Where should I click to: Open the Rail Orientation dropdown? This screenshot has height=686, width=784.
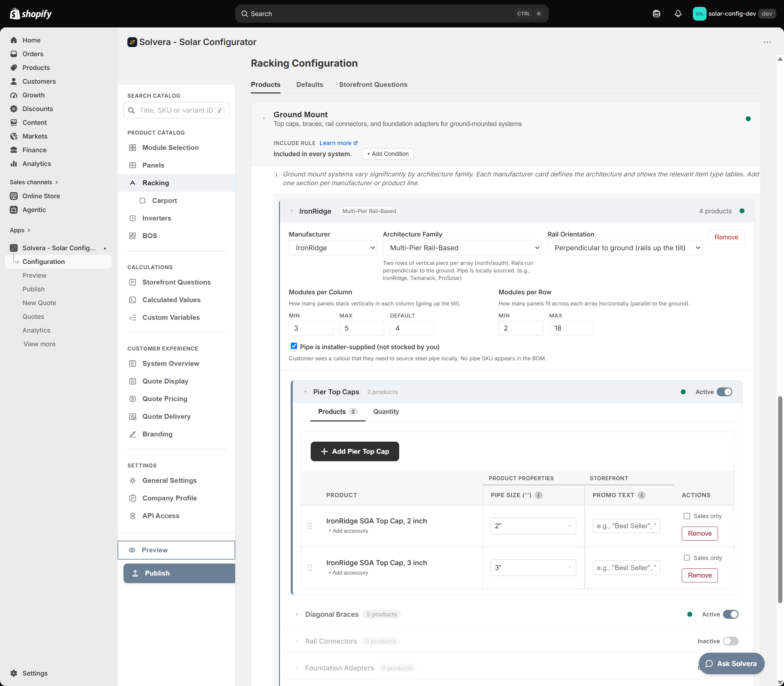click(625, 248)
